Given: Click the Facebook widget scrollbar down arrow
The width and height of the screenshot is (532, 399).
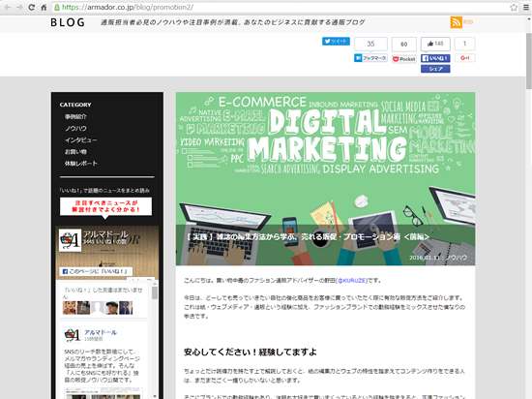Looking at the screenshot, I should point(155,396).
